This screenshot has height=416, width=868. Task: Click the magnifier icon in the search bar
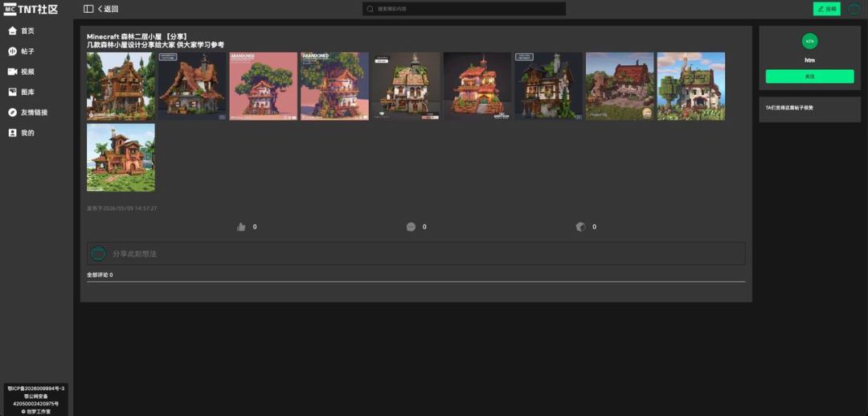click(x=371, y=9)
